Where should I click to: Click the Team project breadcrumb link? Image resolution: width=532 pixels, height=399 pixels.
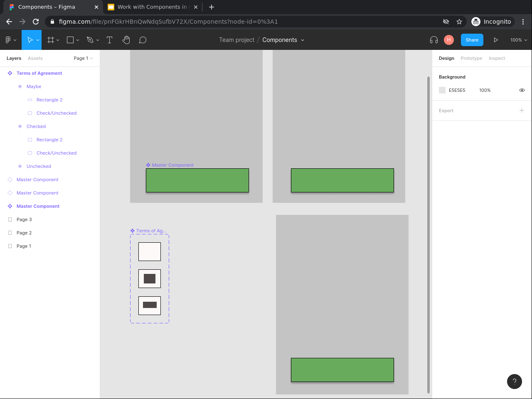click(x=236, y=40)
